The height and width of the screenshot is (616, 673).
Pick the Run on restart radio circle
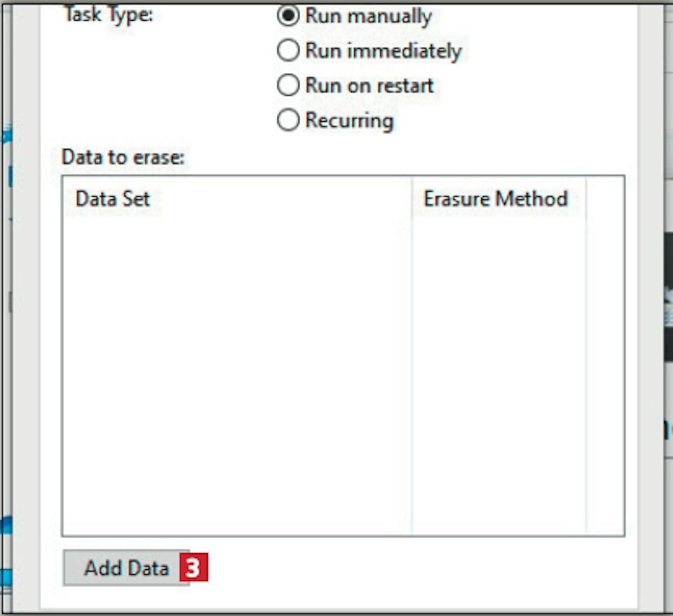tap(288, 85)
